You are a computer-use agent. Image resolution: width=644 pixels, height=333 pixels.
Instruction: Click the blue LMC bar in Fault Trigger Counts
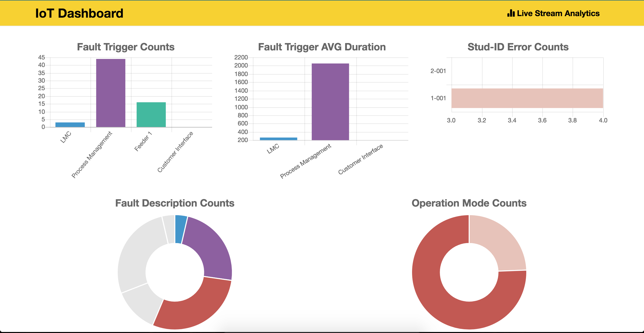[70, 124]
